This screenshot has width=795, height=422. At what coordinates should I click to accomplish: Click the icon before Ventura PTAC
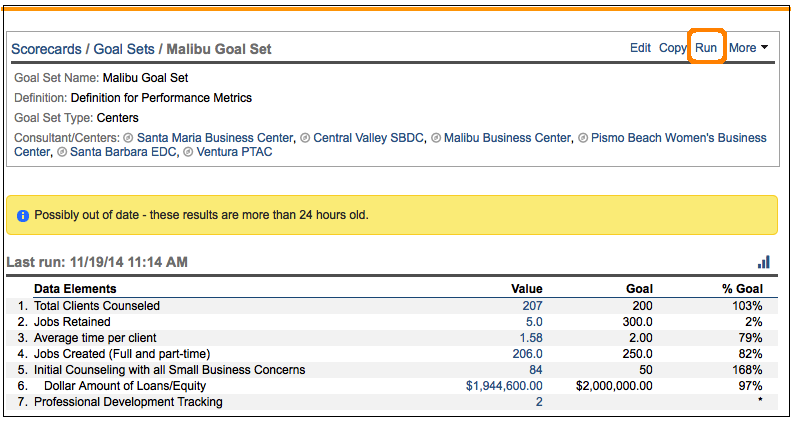(188, 153)
